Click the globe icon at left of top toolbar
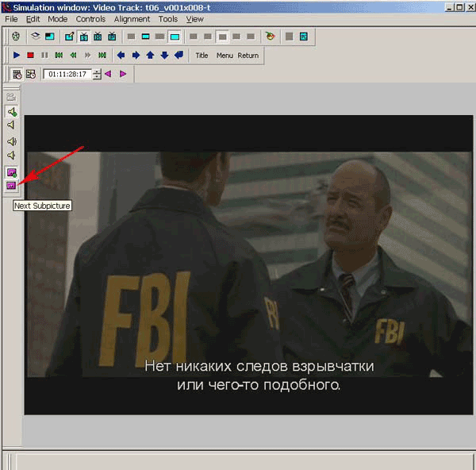This screenshot has width=476, height=470. point(16,37)
